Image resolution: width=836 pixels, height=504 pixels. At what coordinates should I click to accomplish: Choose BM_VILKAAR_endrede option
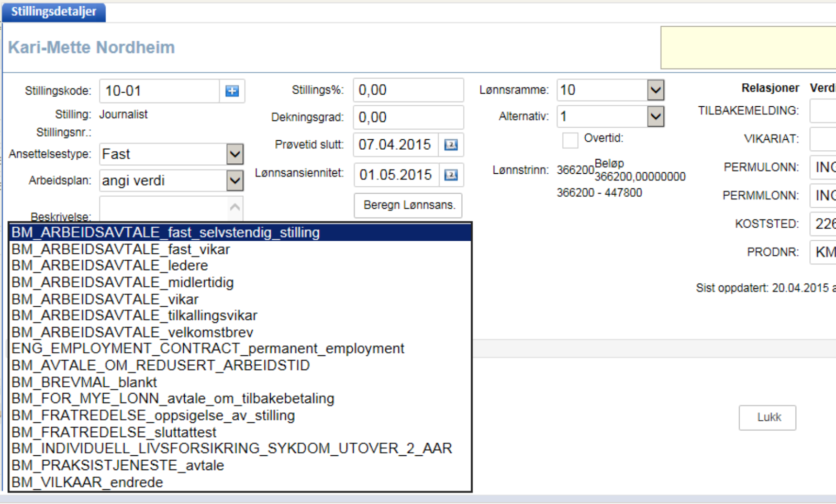tap(240, 482)
